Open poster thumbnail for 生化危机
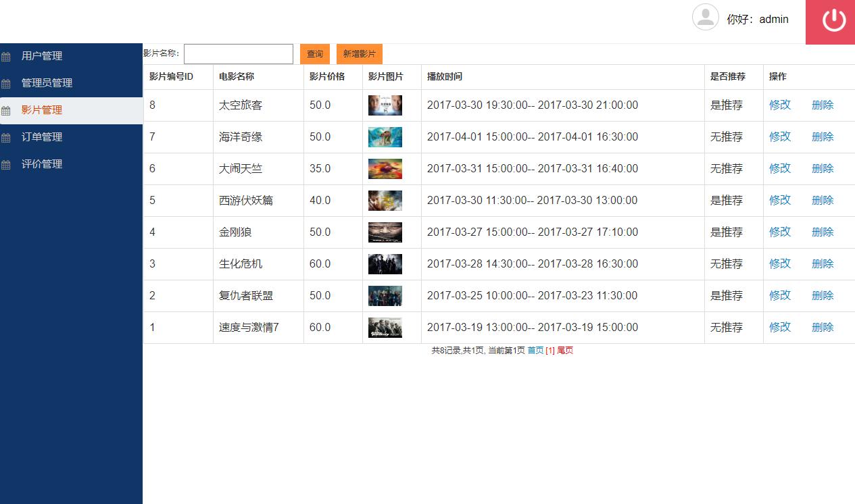Image resolution: width=855 pixels, height=504 pixels. click(x=385, y=264)
